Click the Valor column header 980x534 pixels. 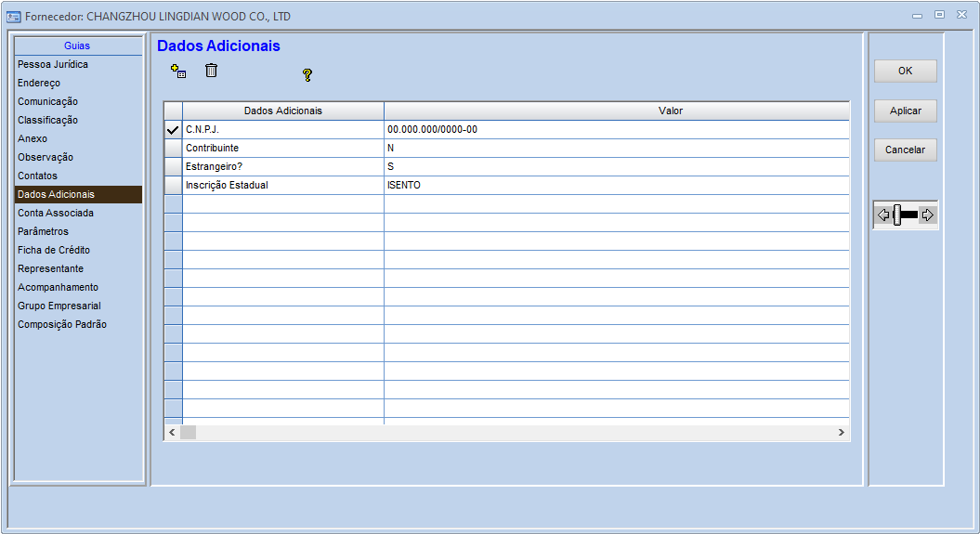pyautogui.click(x=670, y=111)
